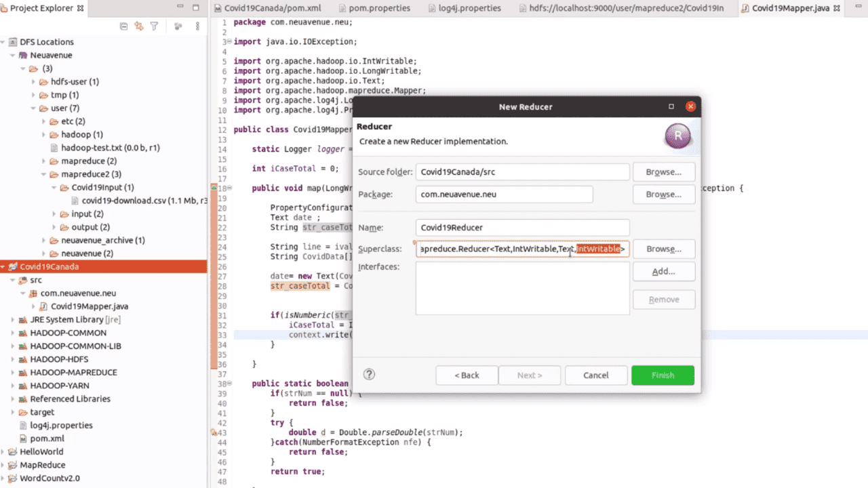Click the Name field containing Covid19Reducer
This screenshot has height=488, width=868.
pos(523,228)
